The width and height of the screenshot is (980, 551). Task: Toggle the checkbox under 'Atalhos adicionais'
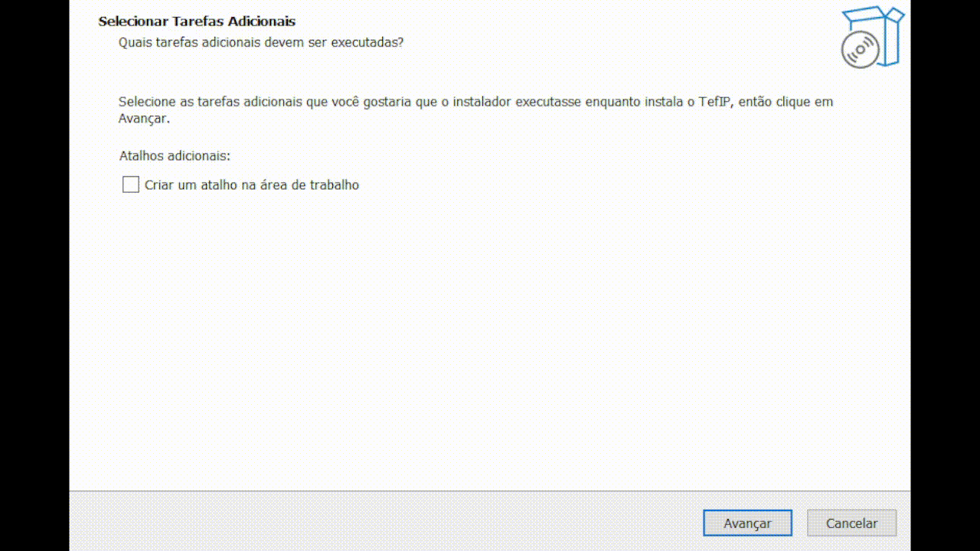point(130,184)
